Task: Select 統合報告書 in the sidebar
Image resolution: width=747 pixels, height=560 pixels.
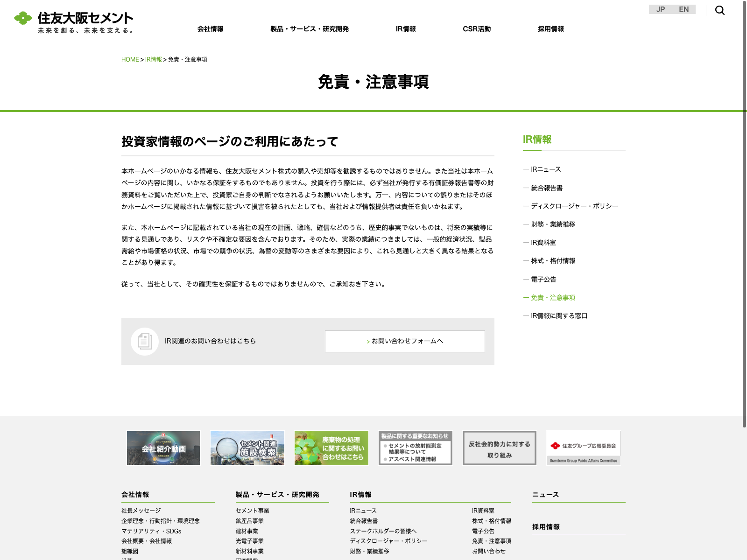Action: pos(547,188)
